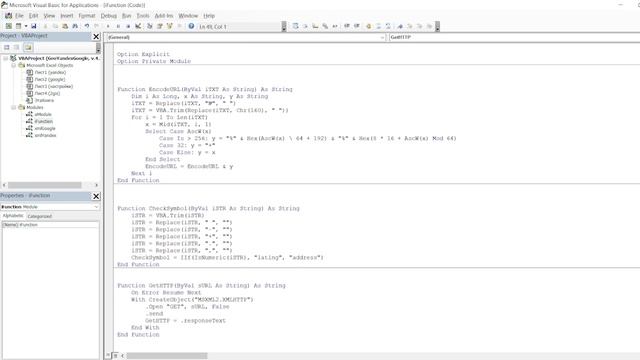Open the Debug menu
This screenshot has width=640, height=360.
pos(109,16)
